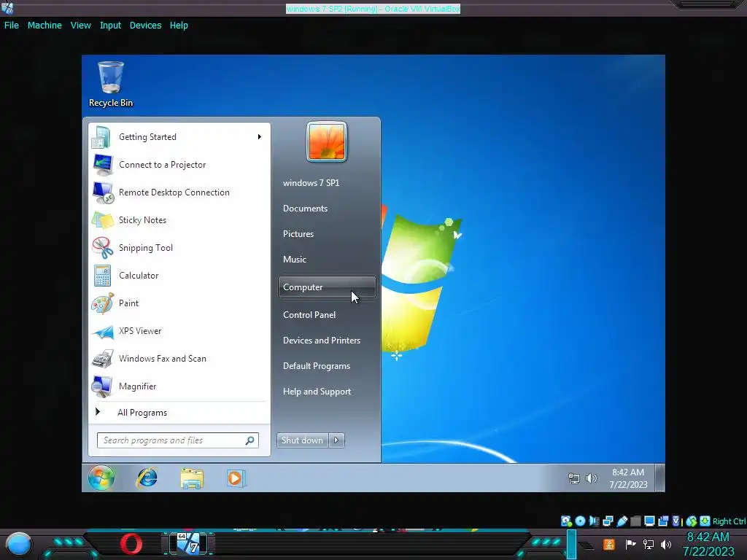The height and width of the screenshot is (560, 747).
Task: Open Help and Support
Action: [x=327, y=392]
